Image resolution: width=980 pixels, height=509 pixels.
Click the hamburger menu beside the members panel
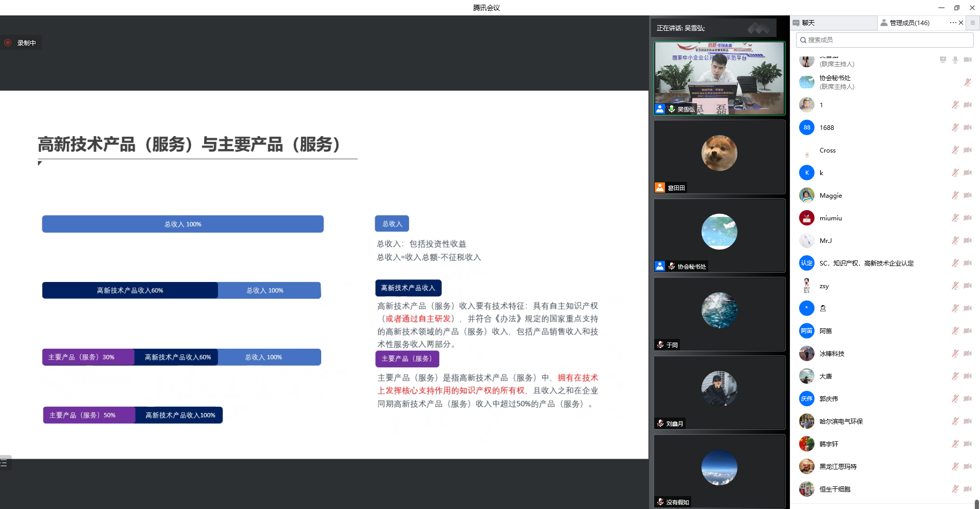point(972,23)
